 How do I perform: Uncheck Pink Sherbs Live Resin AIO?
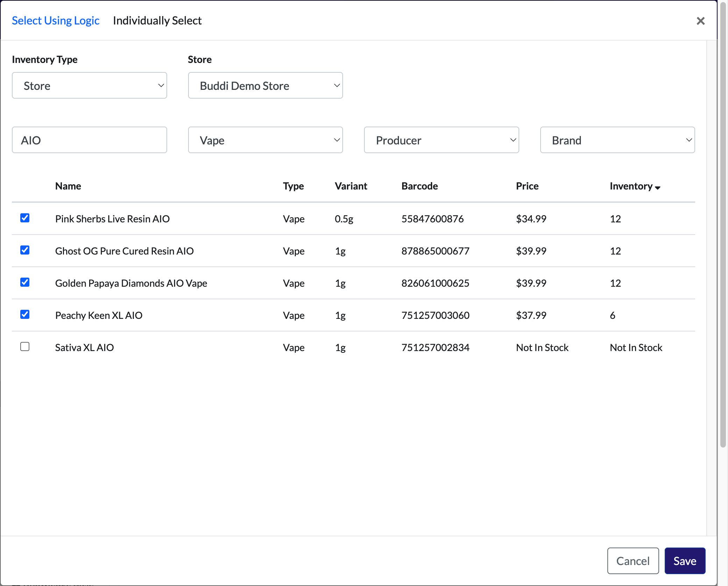(25, 218)
